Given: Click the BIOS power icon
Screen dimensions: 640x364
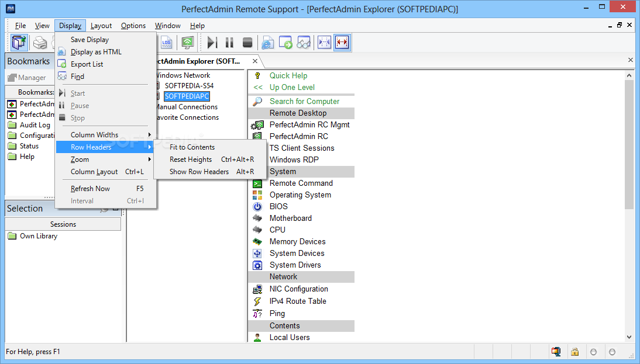Looking at the screenshot, I should pyautogui.click(x=257, y=207).
